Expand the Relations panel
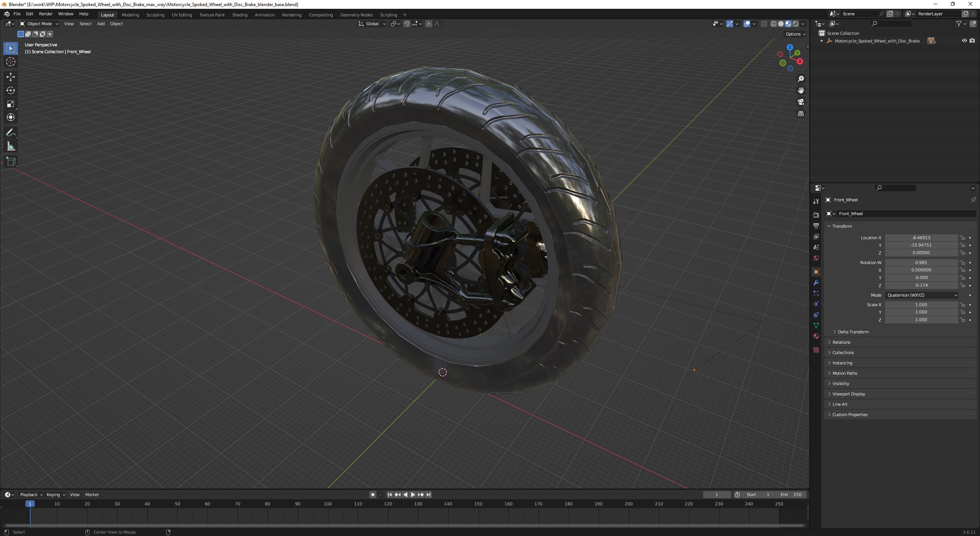Image resolution: width=980 pixels, height=536 pixels. pos(841,342)
